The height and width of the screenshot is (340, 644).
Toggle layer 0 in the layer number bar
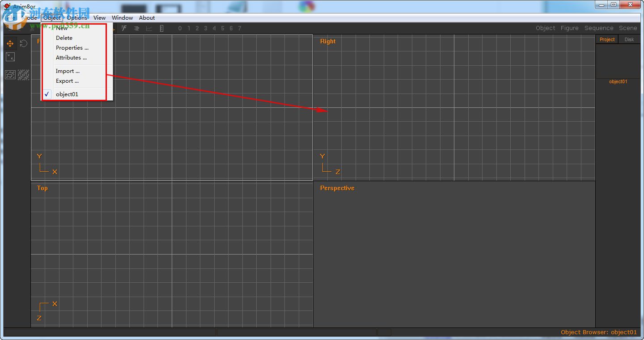[180, 28]
